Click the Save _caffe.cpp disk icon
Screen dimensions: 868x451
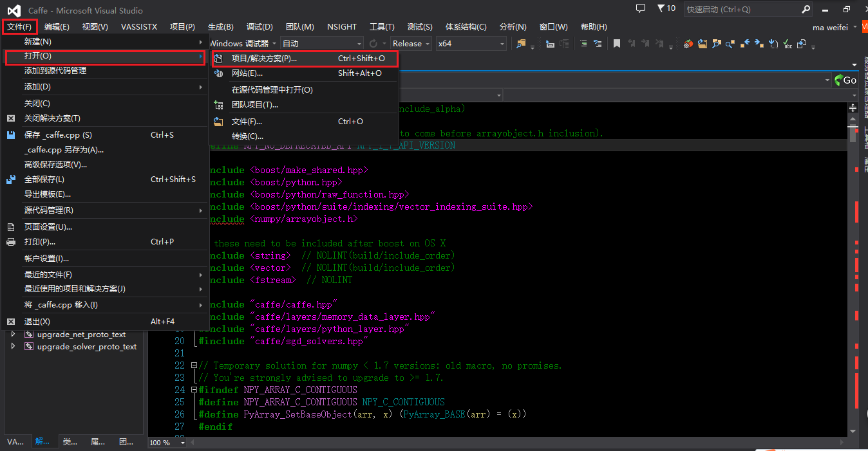[11, 135]
